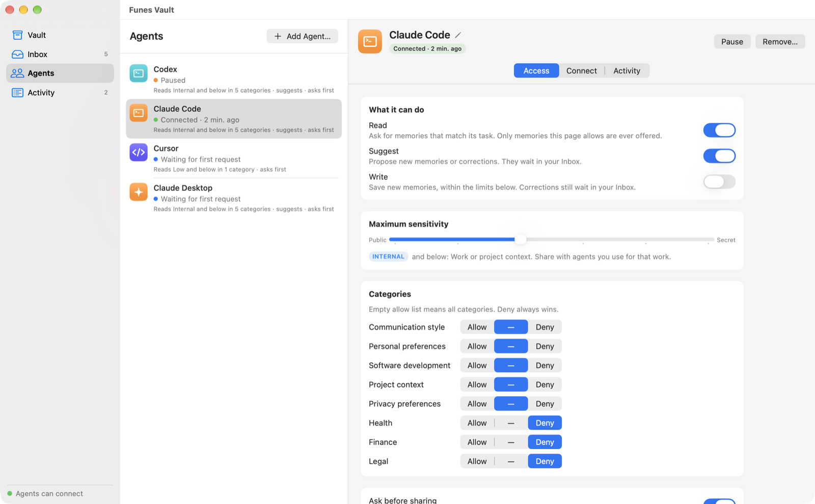Image resolution: width=815 pixels, height=504 pixels.
Task: Disable the Suggest permission switch
Action: tap(719, 156)
